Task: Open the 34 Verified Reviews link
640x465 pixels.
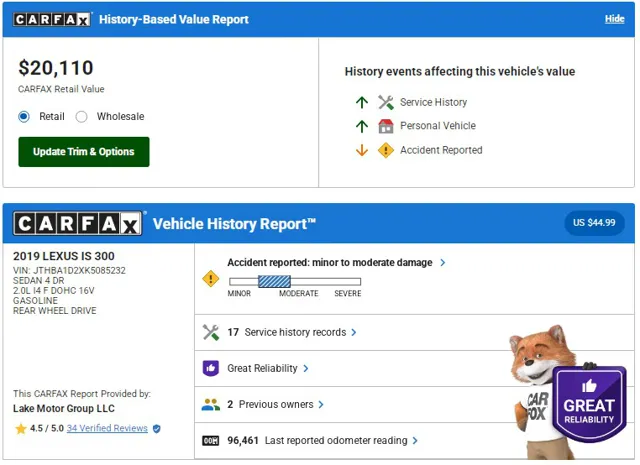Action: pos(107,429)
